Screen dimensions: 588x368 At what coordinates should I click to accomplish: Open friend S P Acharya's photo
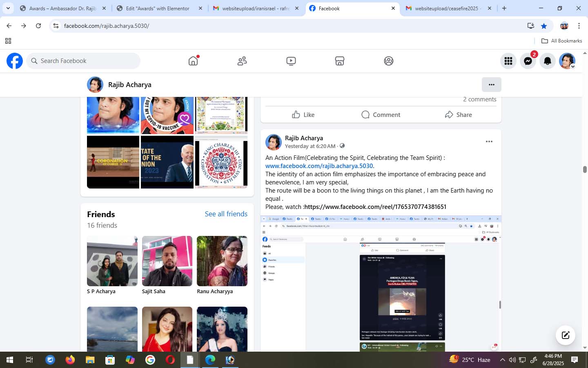112,261
